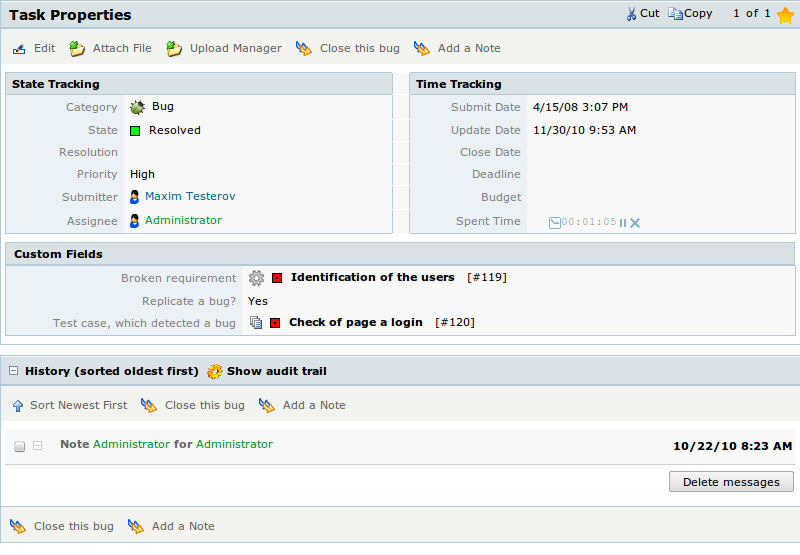Viewport: 800px width, 555px height.
Task: Collapse the note entry with minus box
Action: coord(37,445)
